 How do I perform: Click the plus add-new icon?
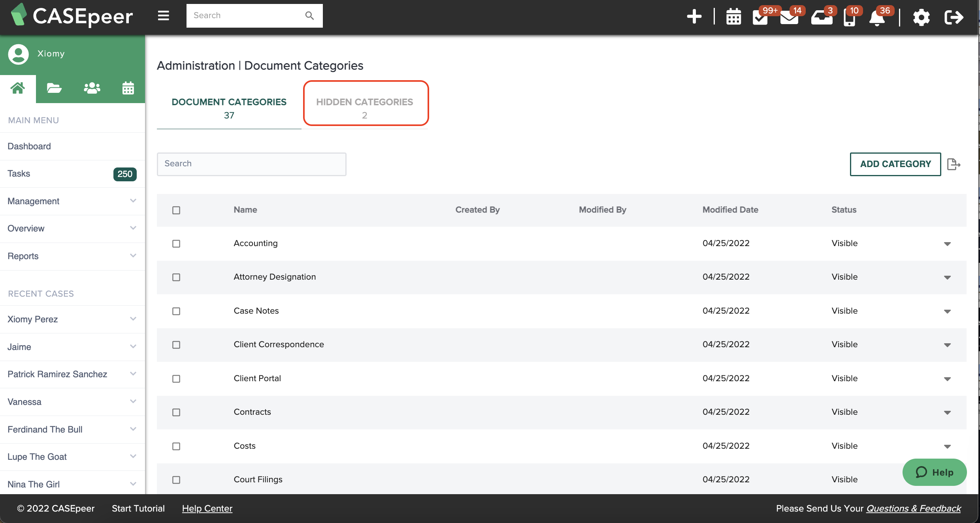(x=694, y=17)
